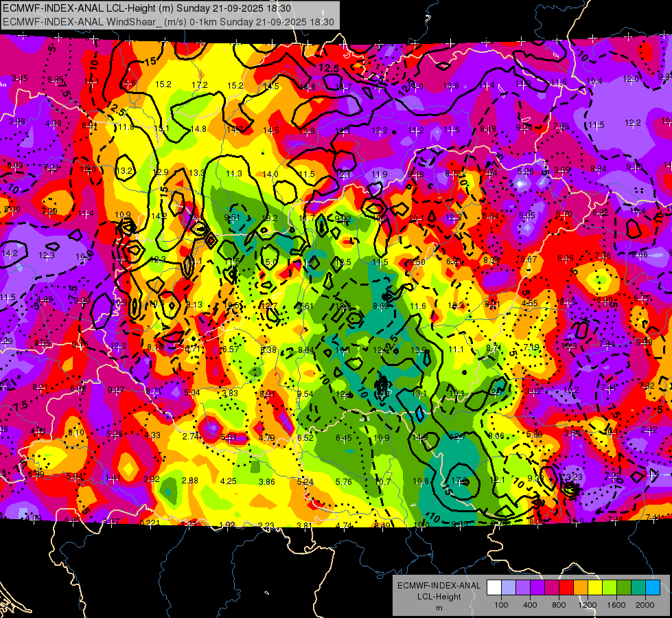Screen dimensions: 672x618
Task: Click the grid point value 5.51
Action: click(x=229, y=437)
